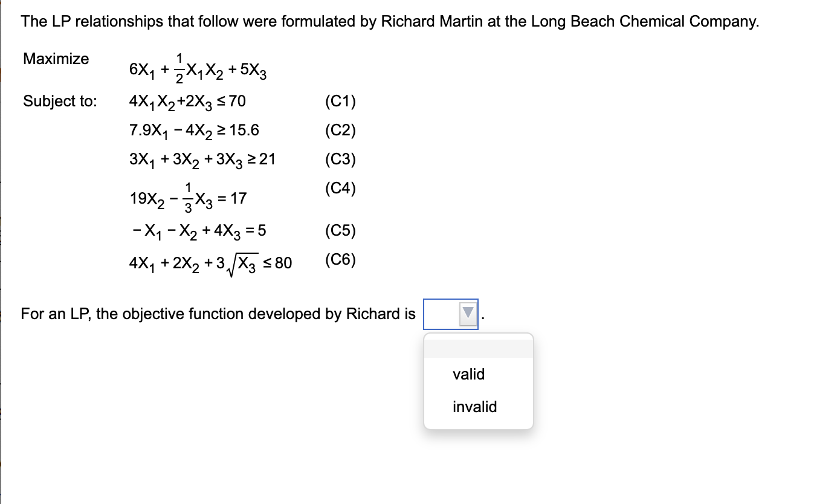This screenshot has width=840, height=504.
Task: Click the equation 19X2 minus one-third X3 equals 17
Action: pos(187,197)
